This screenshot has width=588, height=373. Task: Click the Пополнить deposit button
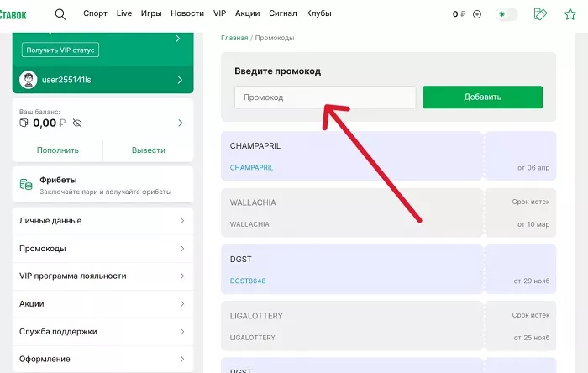pos(57,150)
